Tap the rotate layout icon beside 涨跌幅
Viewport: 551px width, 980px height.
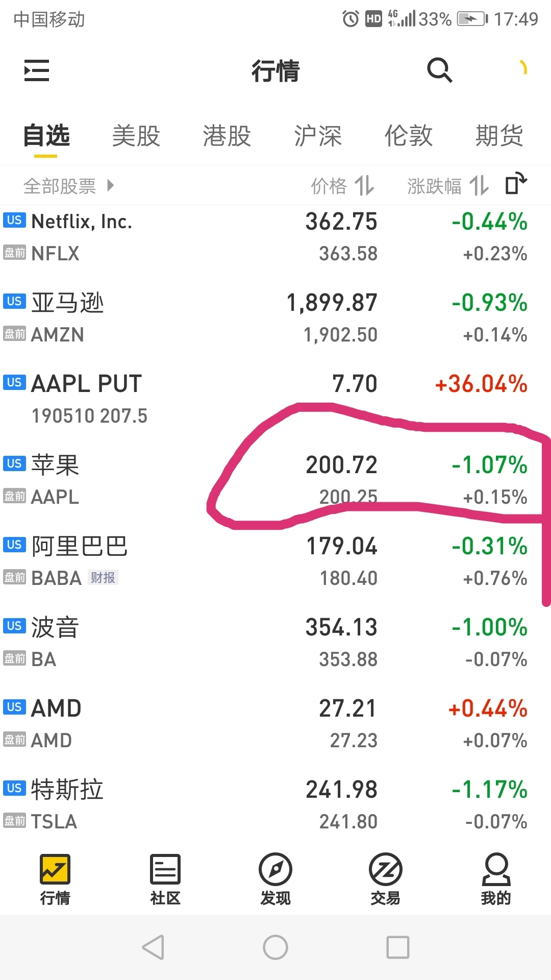(516, 184)
